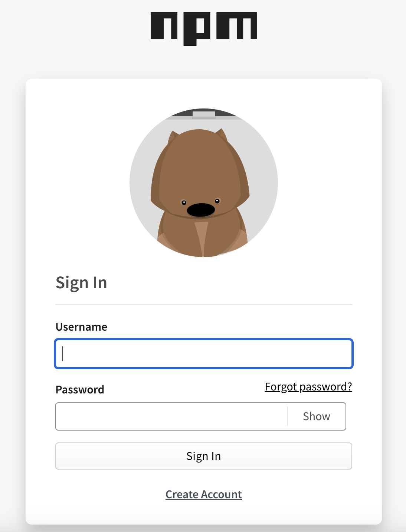Click the Sign In heading text
Image resolution: width=406 pixels, height=532 pixels.
(x=81, y=283)
